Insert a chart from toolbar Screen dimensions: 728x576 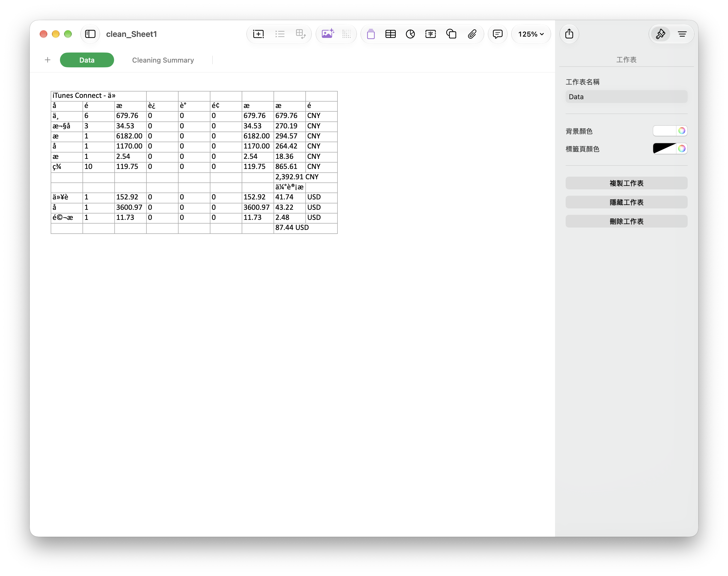point(410,34)
